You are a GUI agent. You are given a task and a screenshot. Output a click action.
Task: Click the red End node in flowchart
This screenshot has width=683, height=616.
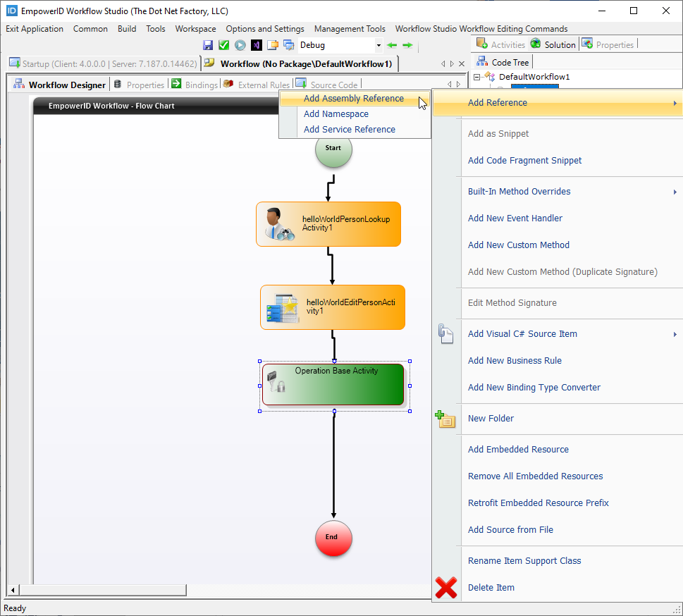[x=333, y=538]
